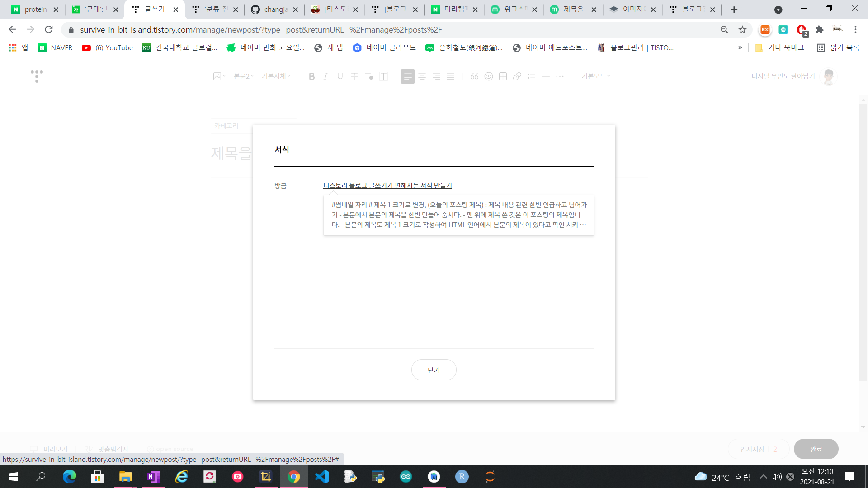Expand the 기본서체 font dropdown
The height and width of the screenshot is (488, 868).
pyautogui.click(x=276, y=76)
